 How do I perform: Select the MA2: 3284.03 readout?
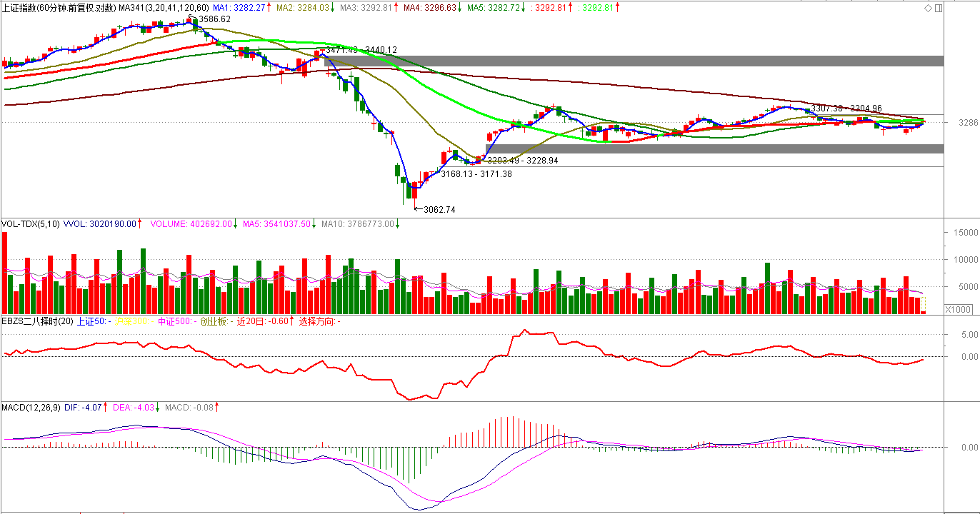[303, 8]
